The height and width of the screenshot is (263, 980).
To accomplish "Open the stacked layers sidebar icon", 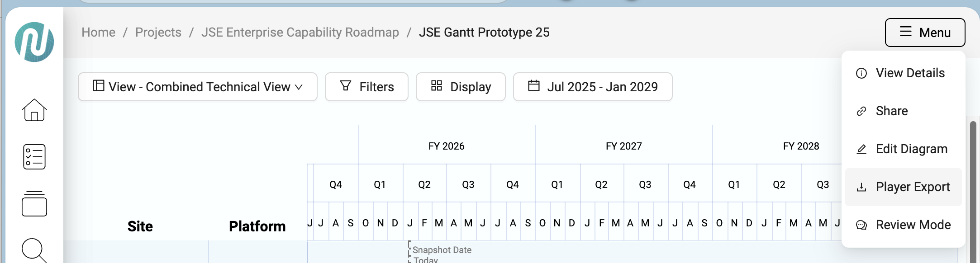I will click(34, 204).
